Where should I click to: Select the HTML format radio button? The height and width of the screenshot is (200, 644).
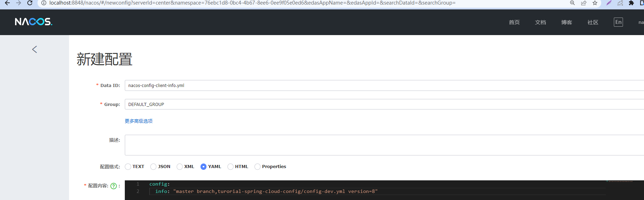click(231, 167)
